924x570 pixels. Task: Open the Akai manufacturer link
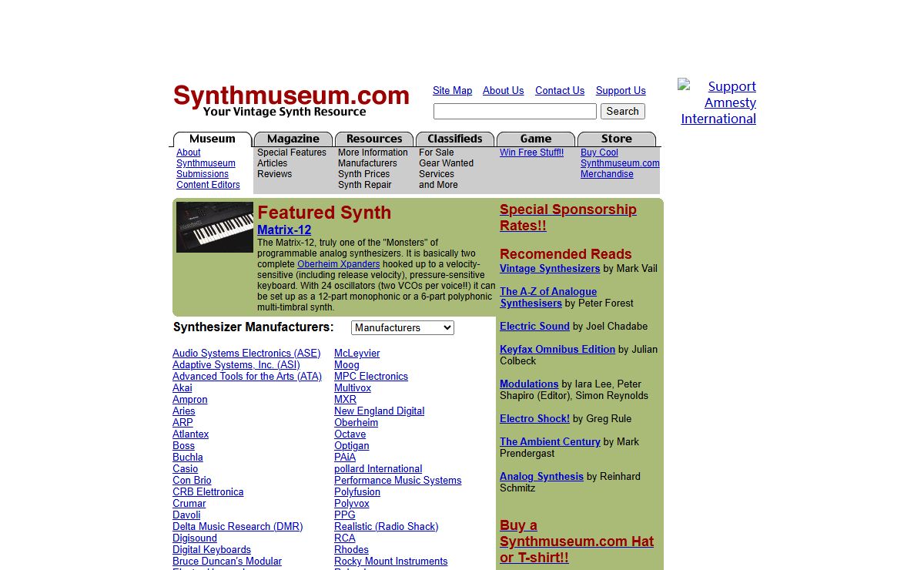pos(182,388)
